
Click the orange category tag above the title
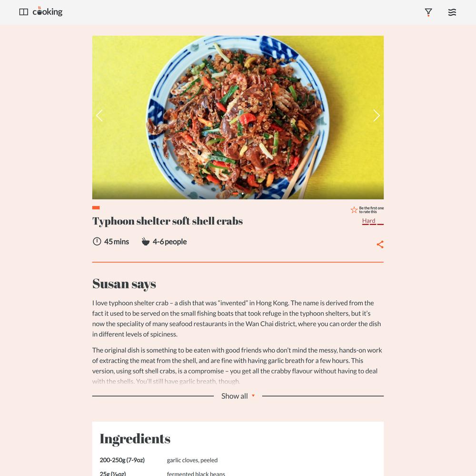96,208
